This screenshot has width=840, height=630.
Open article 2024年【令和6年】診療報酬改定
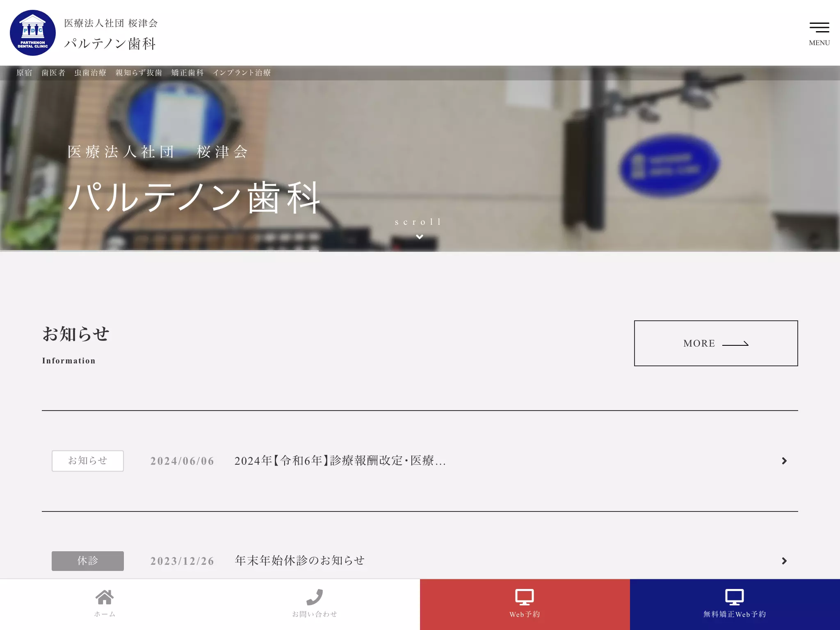pyautogui.click(x=340, y=461)
